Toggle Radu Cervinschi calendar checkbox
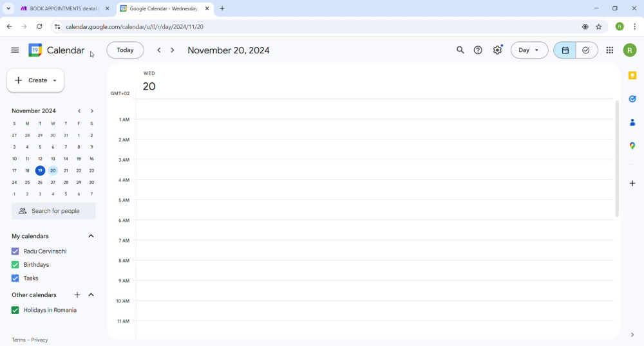Viewport: 644px width, 346px height. 15,251
